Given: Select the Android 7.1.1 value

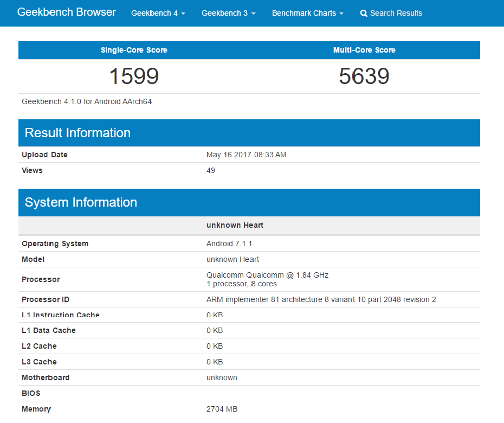Looking at the screenshot, I should click(x=229, y=244).
